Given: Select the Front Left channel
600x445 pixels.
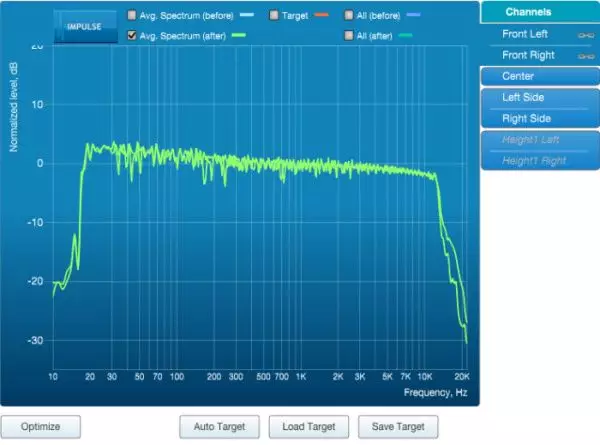Looking at the screenshot, I should [526, 35].
